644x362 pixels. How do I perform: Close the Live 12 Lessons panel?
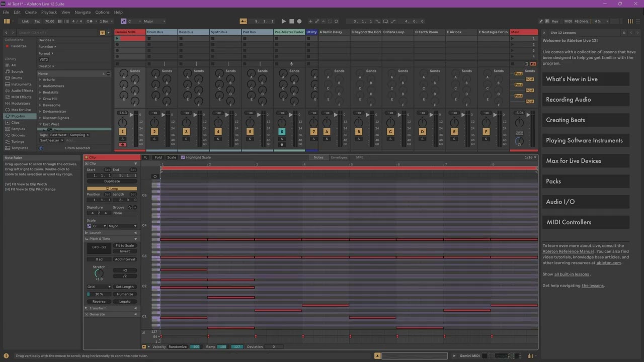tap(544, 33)
